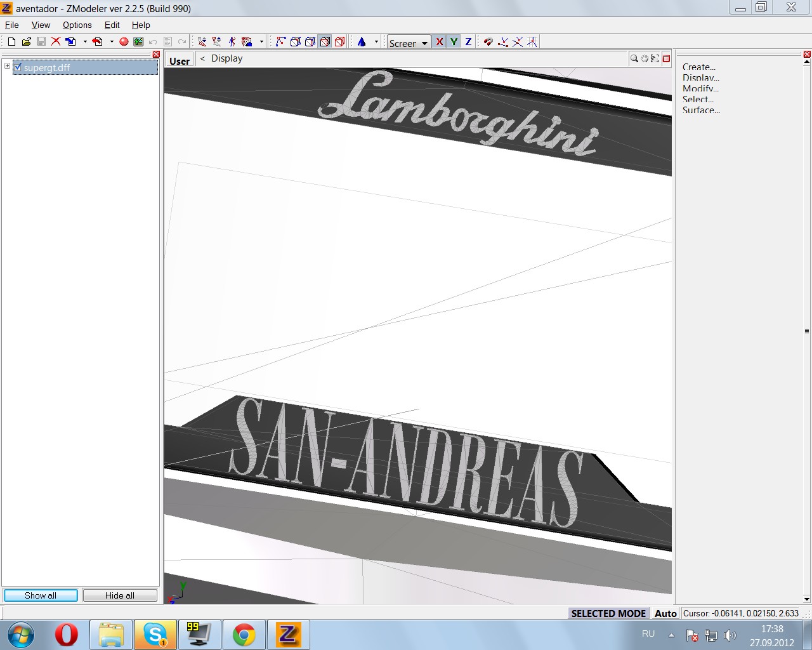
Task: Open the Display... commands group
Action: click(x=700, y=77)
